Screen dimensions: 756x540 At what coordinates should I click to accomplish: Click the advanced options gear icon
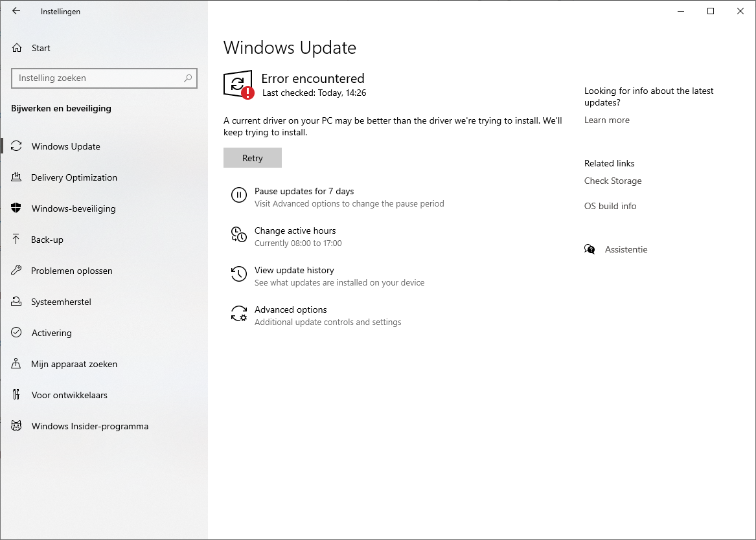[239, 313]
